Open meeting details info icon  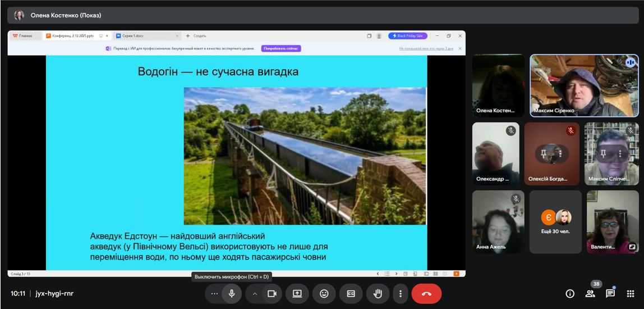click(570, 293)
